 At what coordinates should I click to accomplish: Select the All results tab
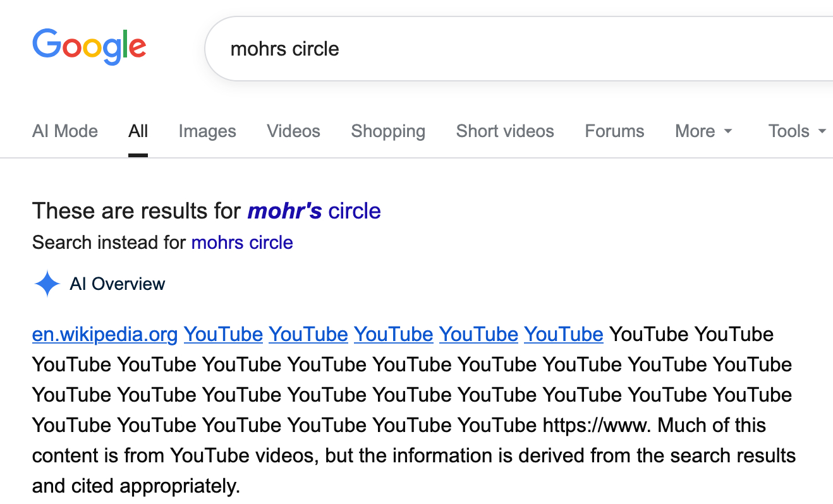pyautogui.click(x=138, y=131)
